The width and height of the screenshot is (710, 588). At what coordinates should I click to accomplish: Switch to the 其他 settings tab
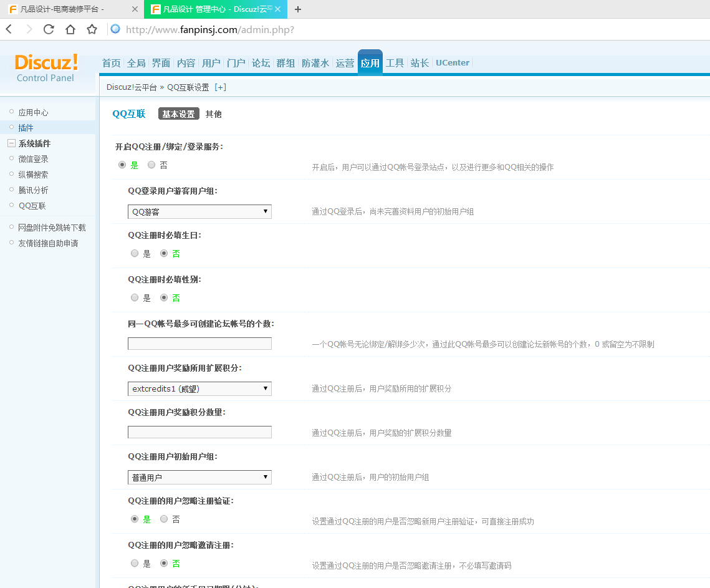[x=213, y=114]
